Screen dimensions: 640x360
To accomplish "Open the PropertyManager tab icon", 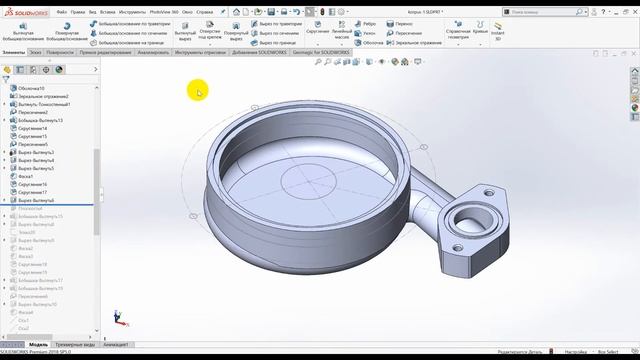I will coord(20,70).
